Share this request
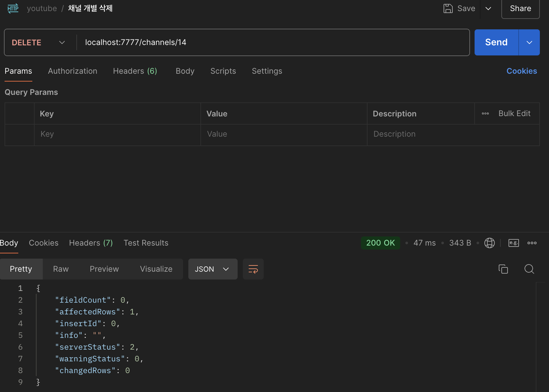This screenshot has width=549, height=392. click(520, 8)
